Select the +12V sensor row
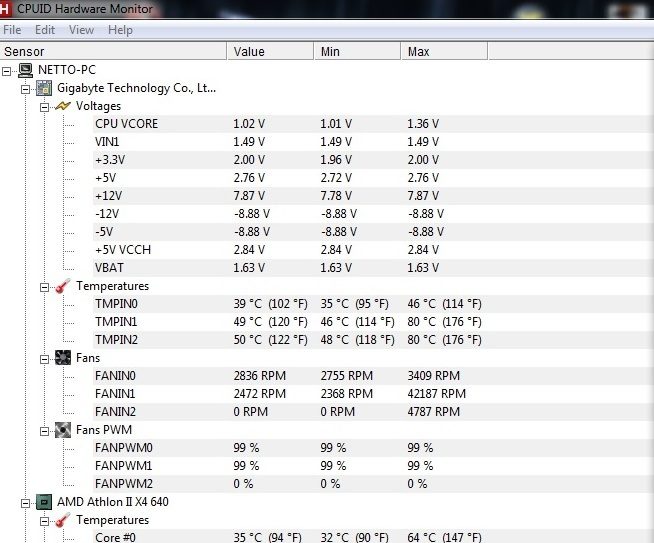The image size is (654, 543). 373,196
